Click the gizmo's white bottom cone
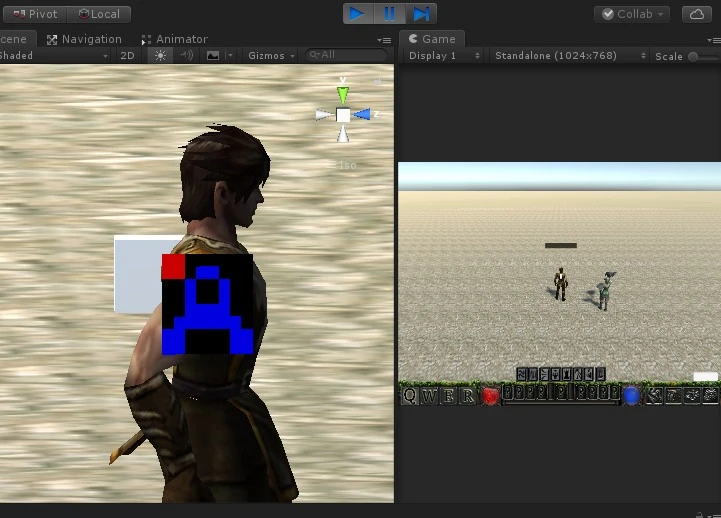Screen dimensions: 721x518 [x=343, y=134]
